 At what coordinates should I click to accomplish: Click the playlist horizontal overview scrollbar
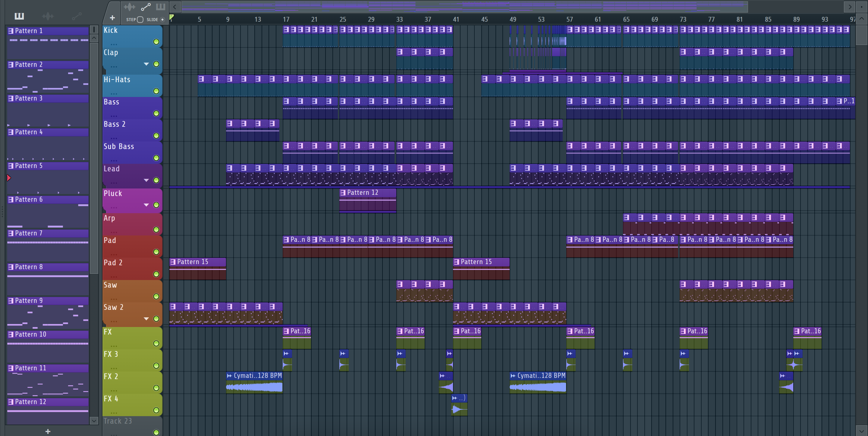464,6
